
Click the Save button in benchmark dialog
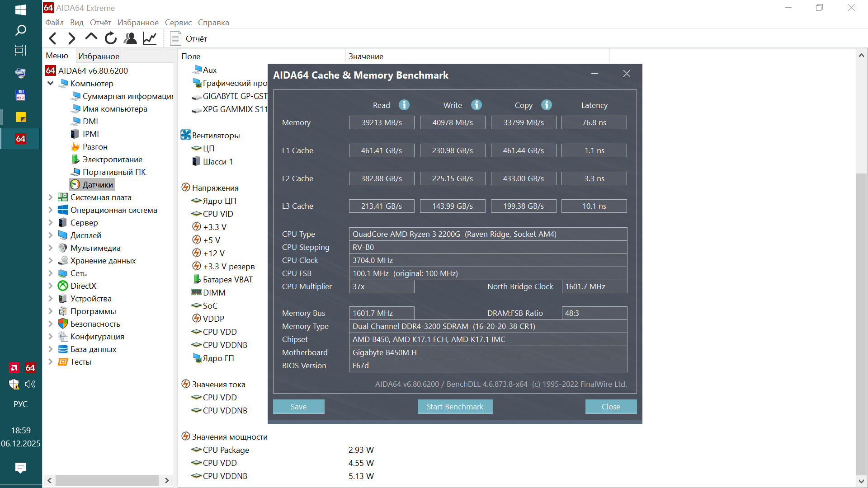coord(298,407)
